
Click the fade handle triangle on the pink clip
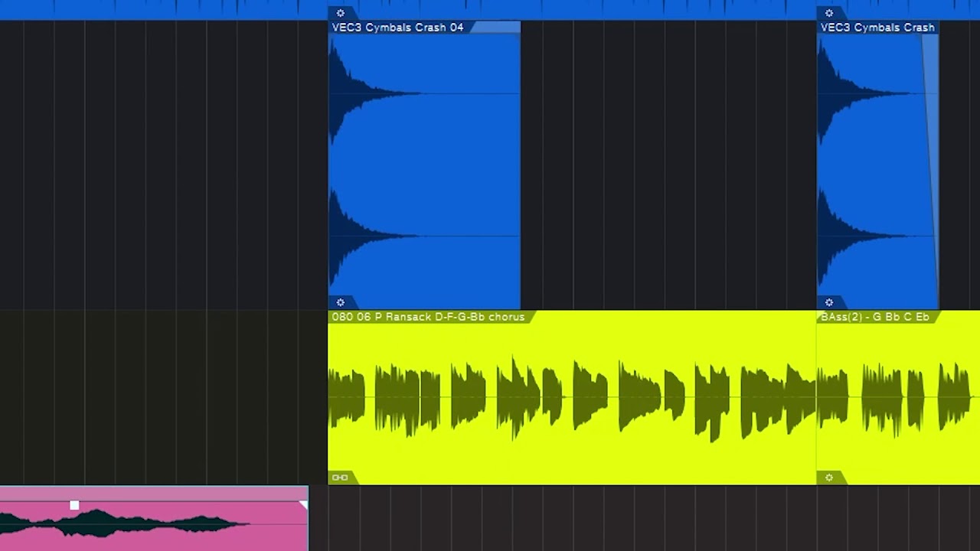303,505
